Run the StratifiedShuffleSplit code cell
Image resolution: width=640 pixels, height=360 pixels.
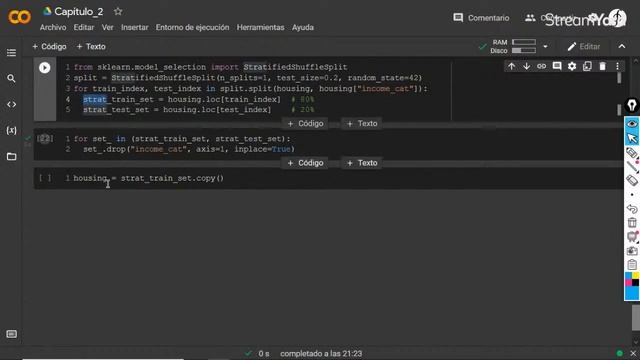click(x=44, y=67)
